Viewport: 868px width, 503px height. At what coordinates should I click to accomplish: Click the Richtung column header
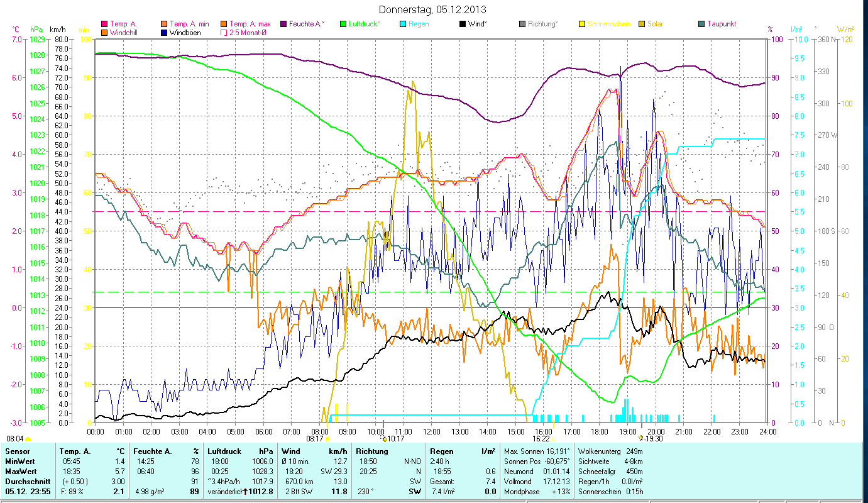click(x=372, y=451)
